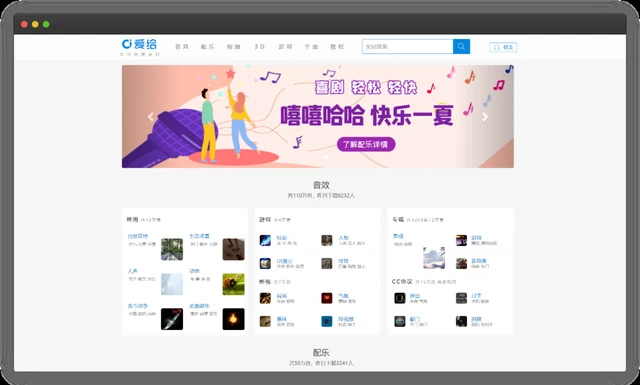Click the 登录 login button
This screenshot has width=640, height=385.
tap(503, 47)
